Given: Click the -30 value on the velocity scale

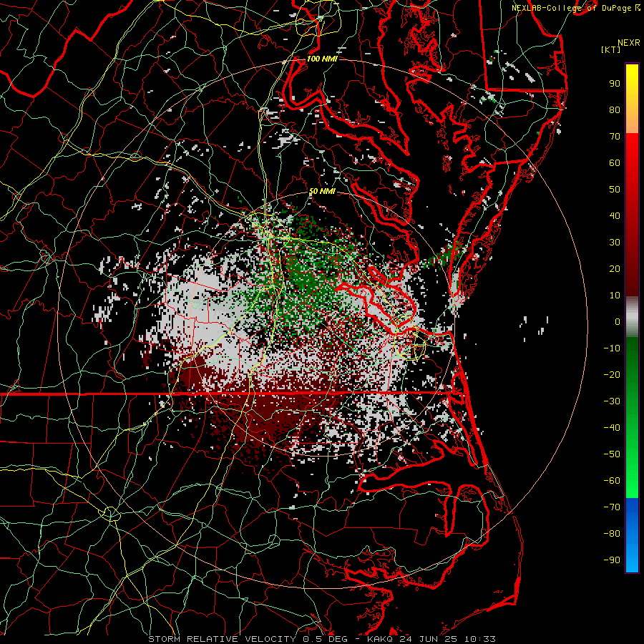Looking at the screenshot, I should click(x=612, y=401).
